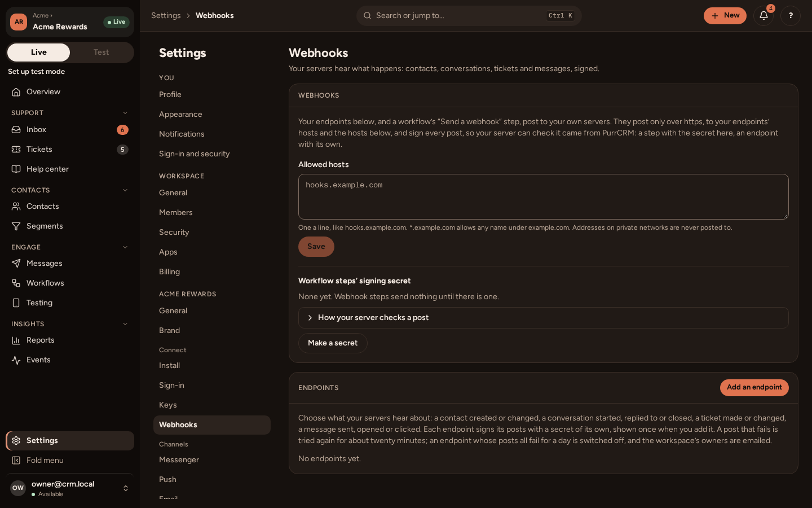Click the Overview home icon
The image size is (812, 508).
click(x=16, y=92)
